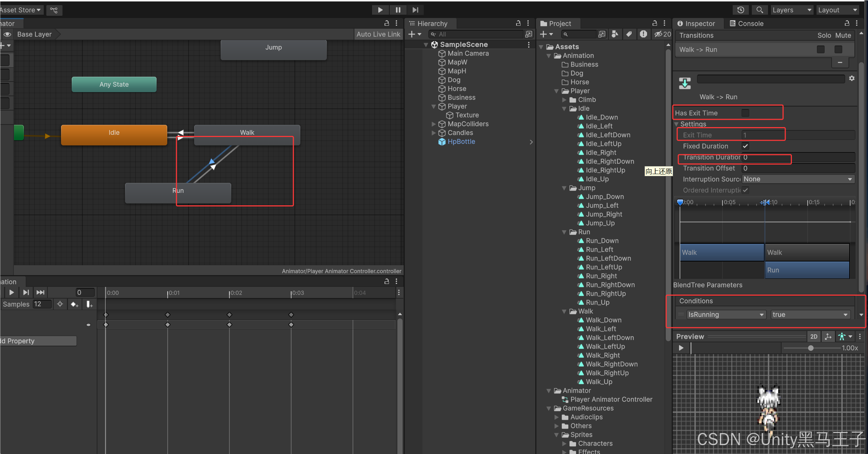Viewport: 868px width, 454px height.
Task: Go to last keyframe in Animation window
Action: click(x=40, y=292)
